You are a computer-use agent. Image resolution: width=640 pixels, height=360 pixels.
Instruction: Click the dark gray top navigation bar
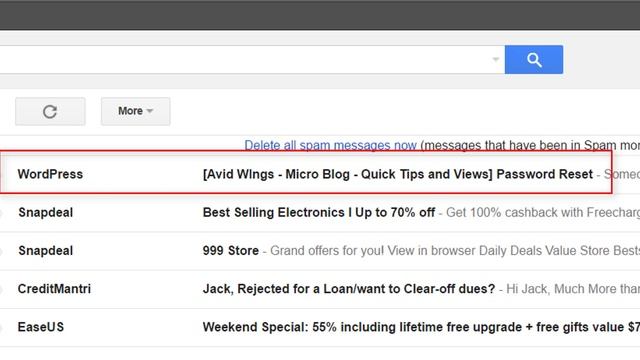coord(320,15)
